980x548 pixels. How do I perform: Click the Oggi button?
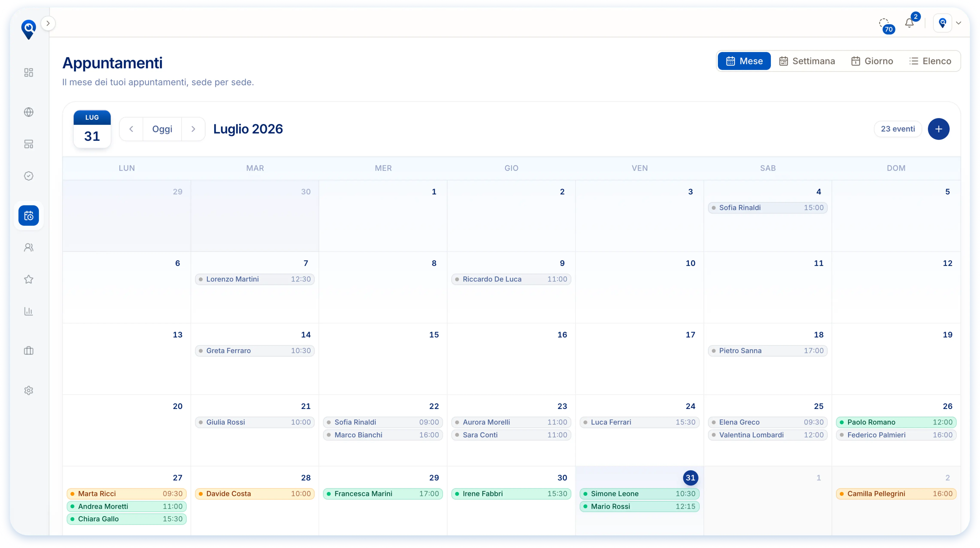pos(162,129)
